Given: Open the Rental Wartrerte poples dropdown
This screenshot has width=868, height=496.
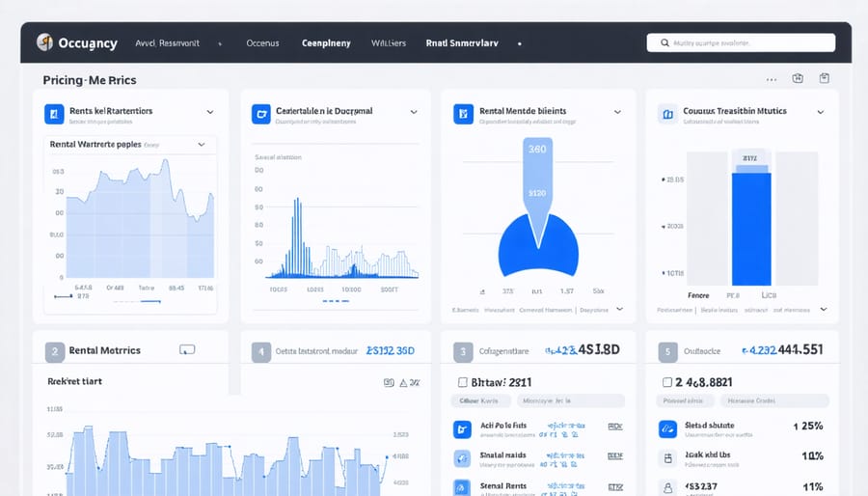Looking at the screenshot, I should pyautogui.click(x=201, y=145).
